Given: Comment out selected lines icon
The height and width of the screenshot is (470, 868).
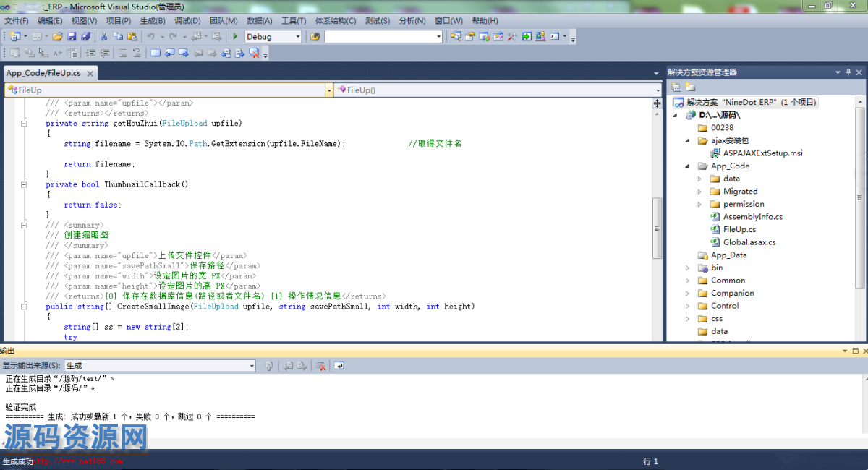Looking at the screenshot, I should coord(123,53).
